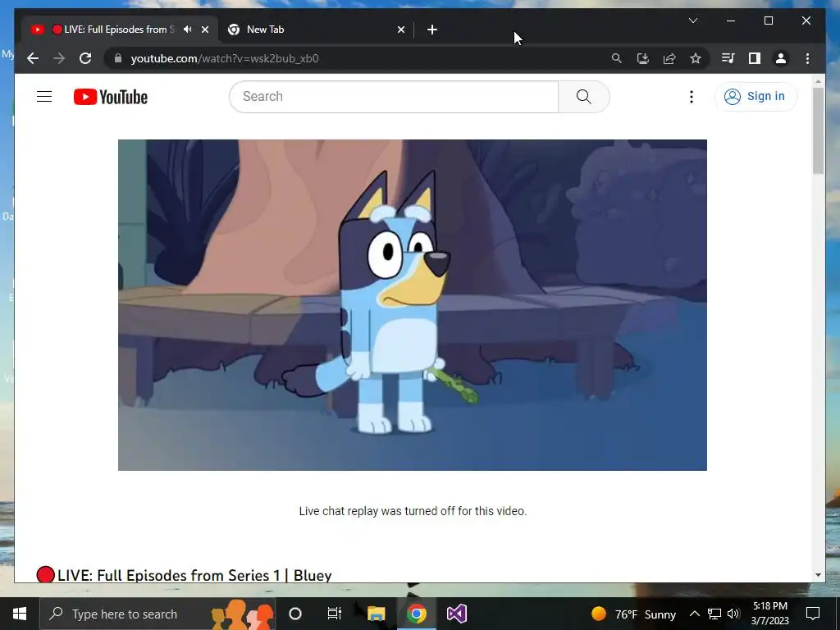840x630 pixels.
Task: Click the Sign in button
Action: tap(756, 97)
